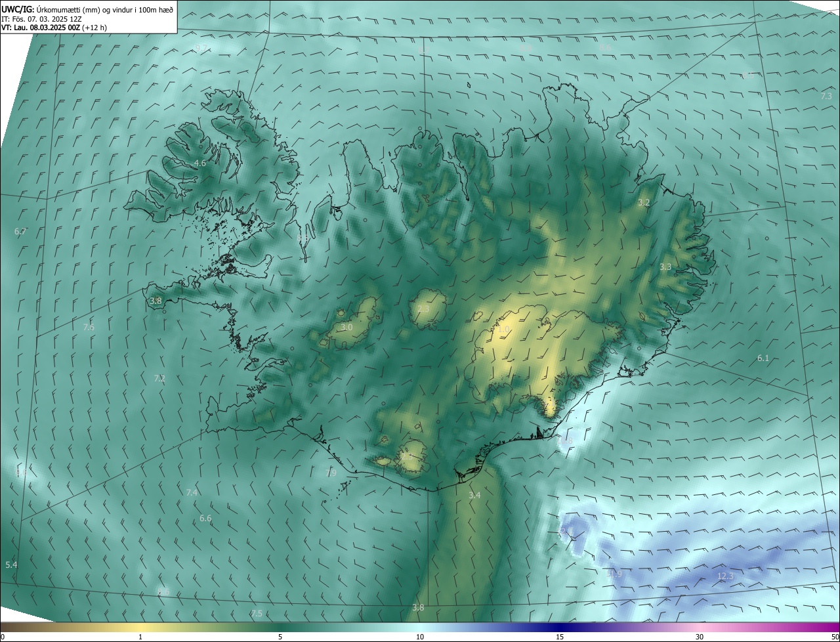
Task: Click the 7.5 value on the map
Action: pyautogui.click(x=257, y=613)
